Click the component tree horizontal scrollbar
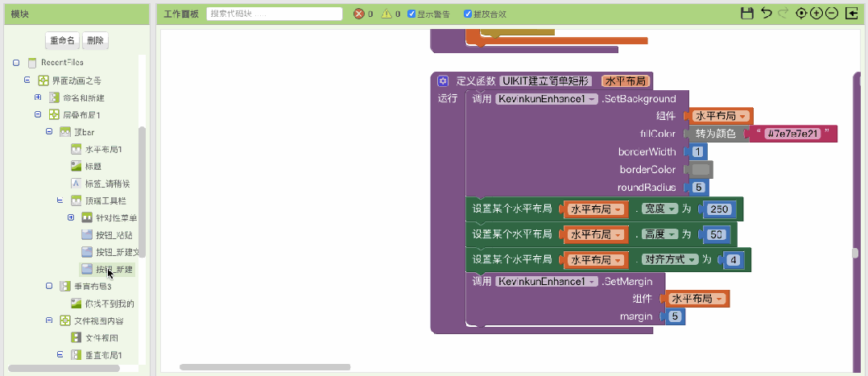This screenshot has height=376, width=868. (x=64, y=368)
